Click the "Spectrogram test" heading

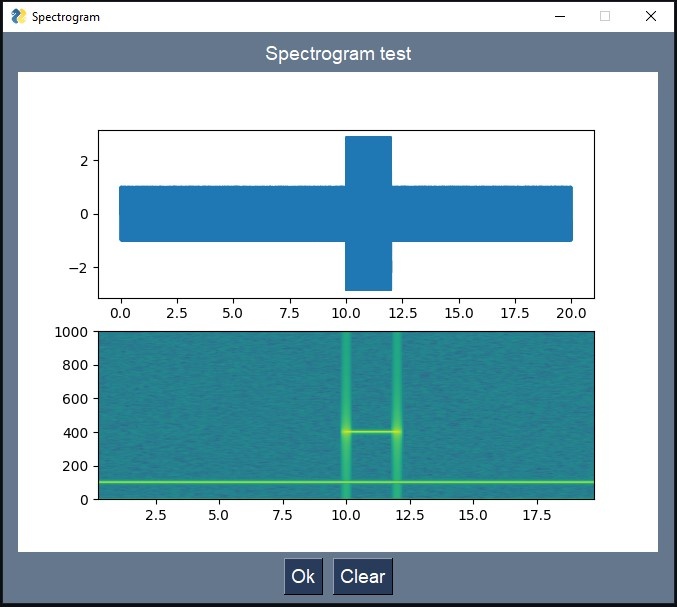pos(338,54)
